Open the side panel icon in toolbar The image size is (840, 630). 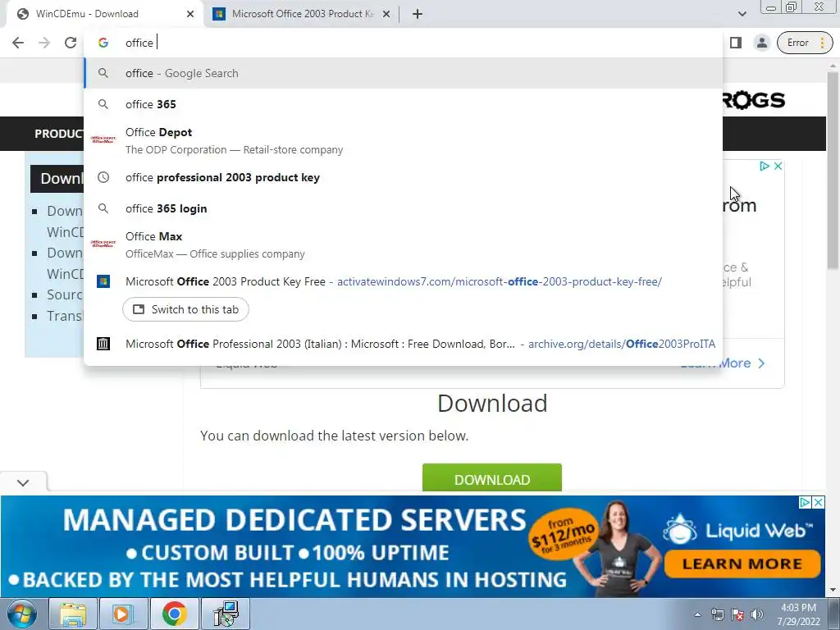coord(736,43)
